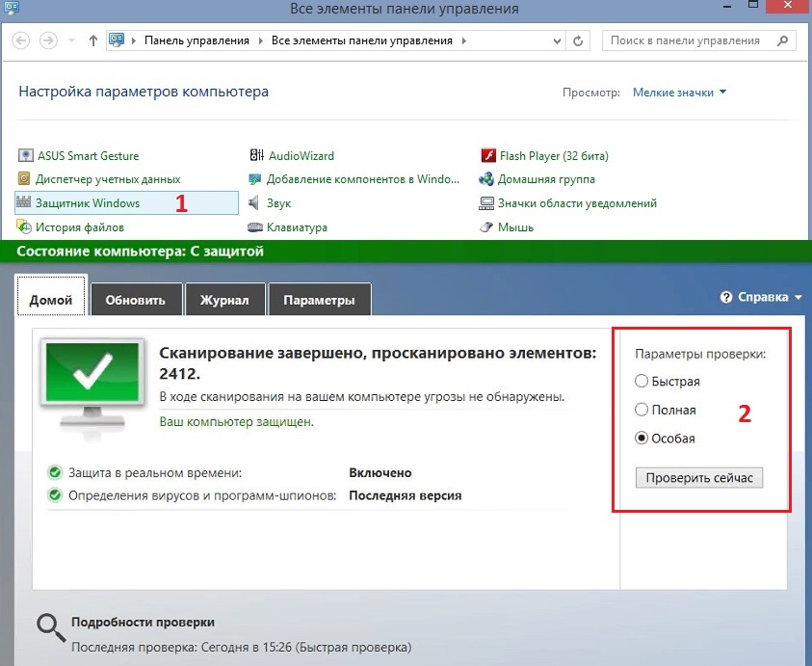This screenshot has width=812, height=666.
Task: Click the Проверить сейчас button
Action: pyautogui.click(x=699, y=478)
